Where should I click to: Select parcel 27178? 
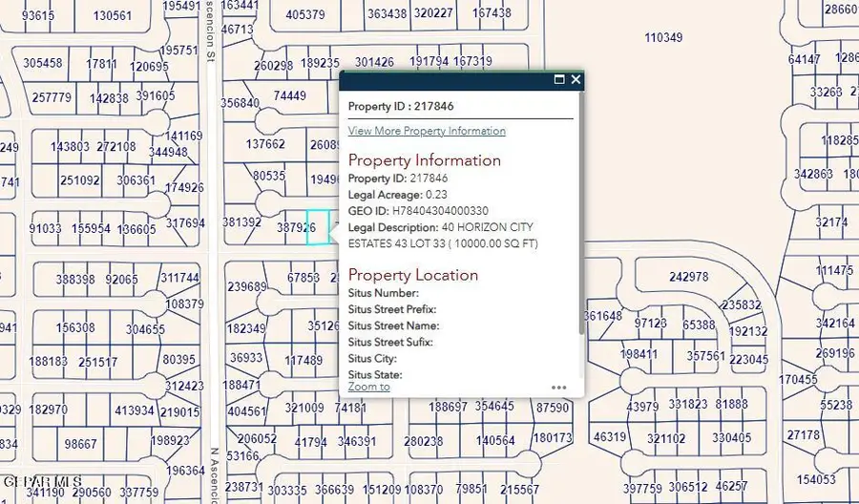(x=804, y=434)
